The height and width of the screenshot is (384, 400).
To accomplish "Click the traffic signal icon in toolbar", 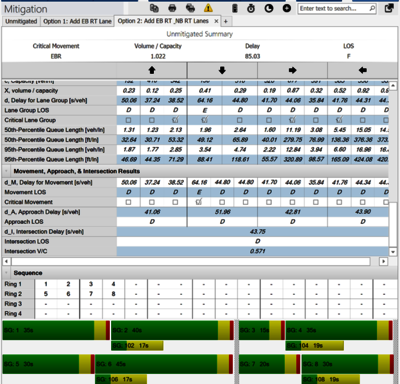I will click(235, 8).
